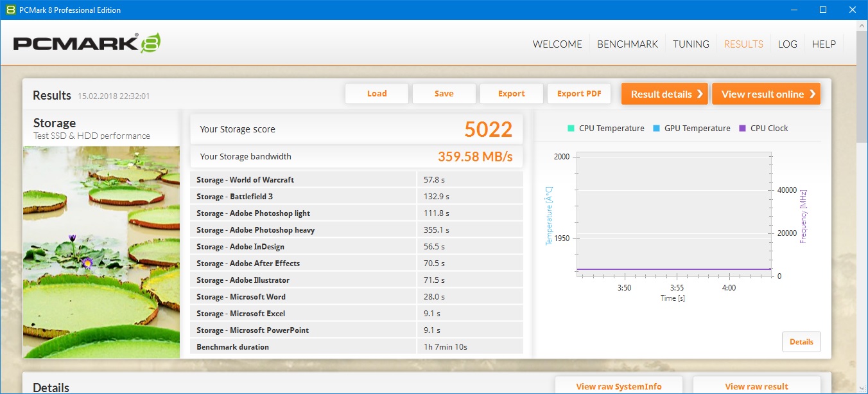This screenshot has width=868, height=394.
Task: Click Export PDF button
Action: 579,94
